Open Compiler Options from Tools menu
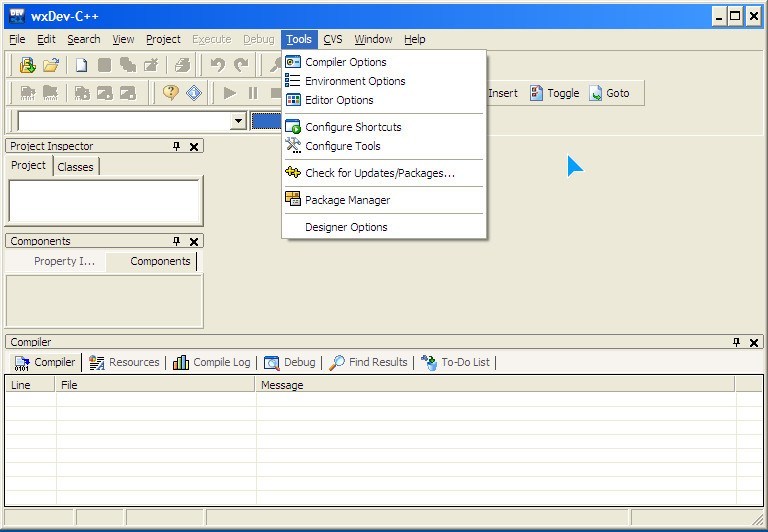Image resolution: width=768 pixels, height=532 pixels. (x=384, y=62)
